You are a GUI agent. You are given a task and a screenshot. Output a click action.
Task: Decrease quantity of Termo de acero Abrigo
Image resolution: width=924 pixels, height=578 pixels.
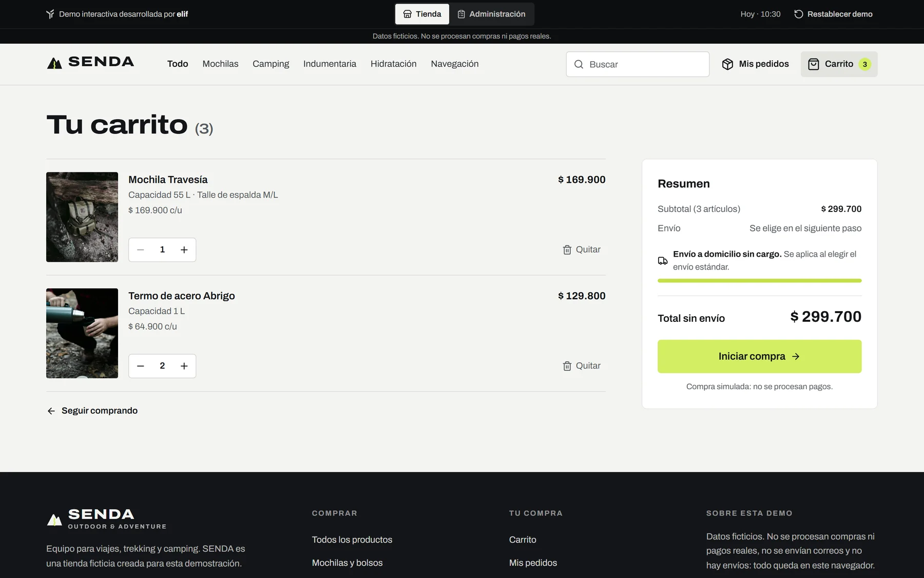click(x=141, y=366)
